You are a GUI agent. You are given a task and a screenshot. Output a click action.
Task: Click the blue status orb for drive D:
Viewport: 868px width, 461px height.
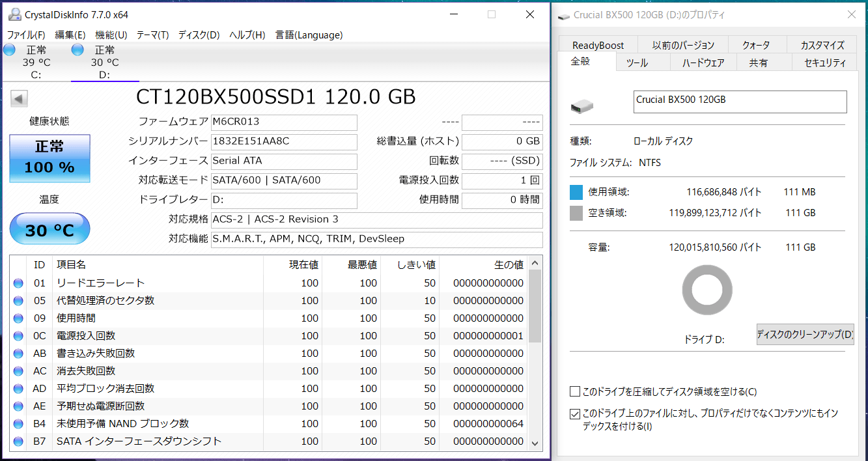[77, 50]
